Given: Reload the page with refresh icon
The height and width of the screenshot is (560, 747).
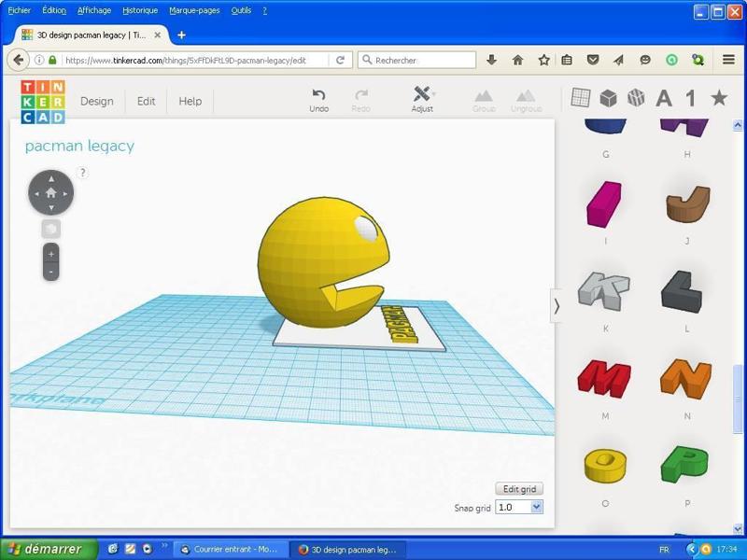Looking at the screenshot, I should coord(340,60).
